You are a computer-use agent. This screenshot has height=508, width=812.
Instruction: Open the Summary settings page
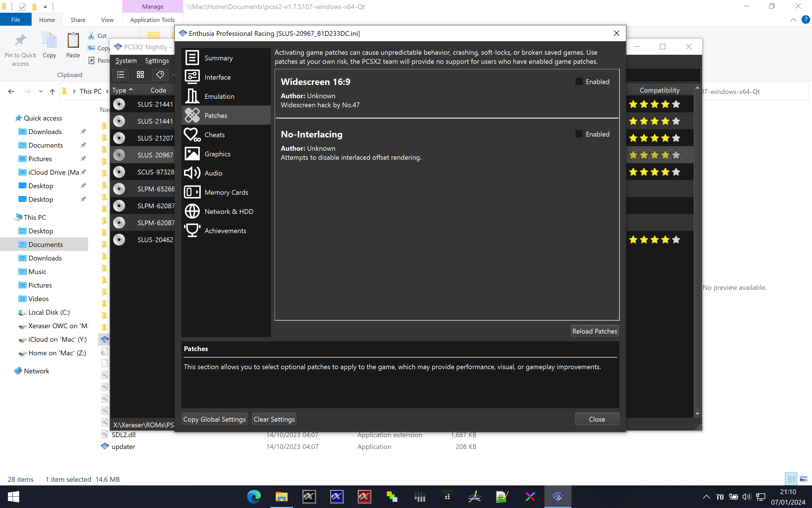pos(226,58)
